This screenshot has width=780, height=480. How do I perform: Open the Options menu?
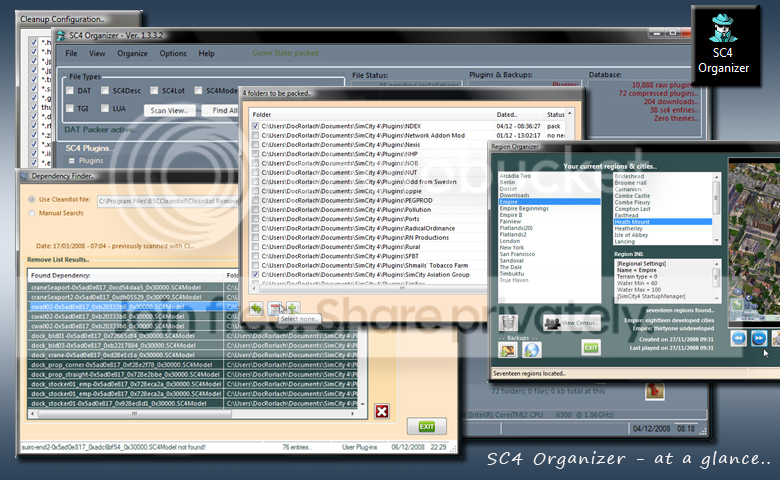pyautogui.click(x=173, y=53)
